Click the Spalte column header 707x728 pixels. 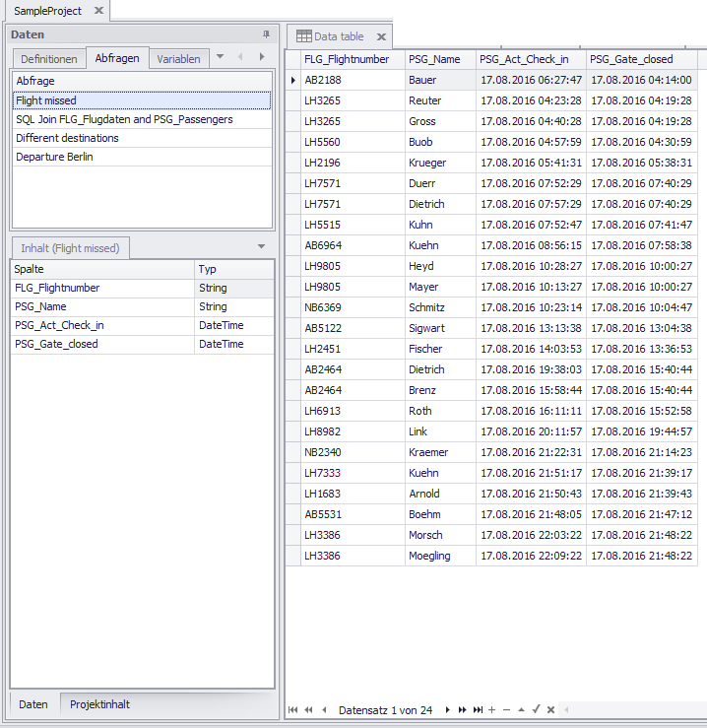click(102, 269)
